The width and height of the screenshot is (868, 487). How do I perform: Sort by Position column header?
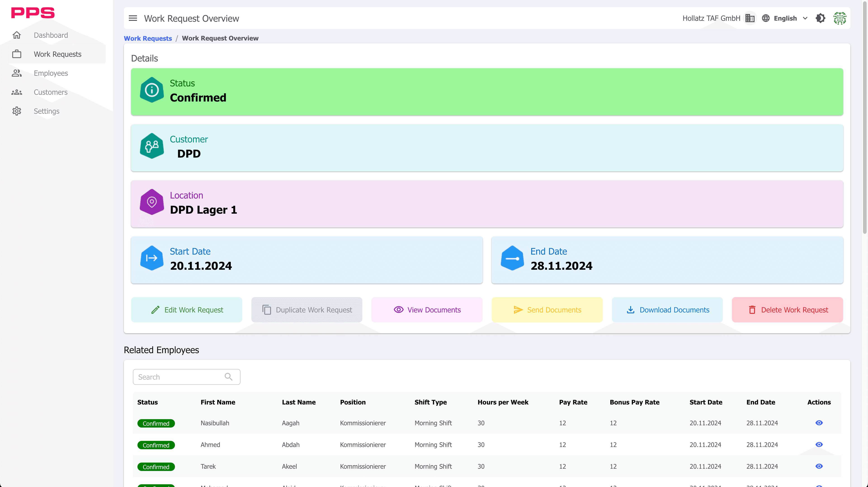(353, 402)
